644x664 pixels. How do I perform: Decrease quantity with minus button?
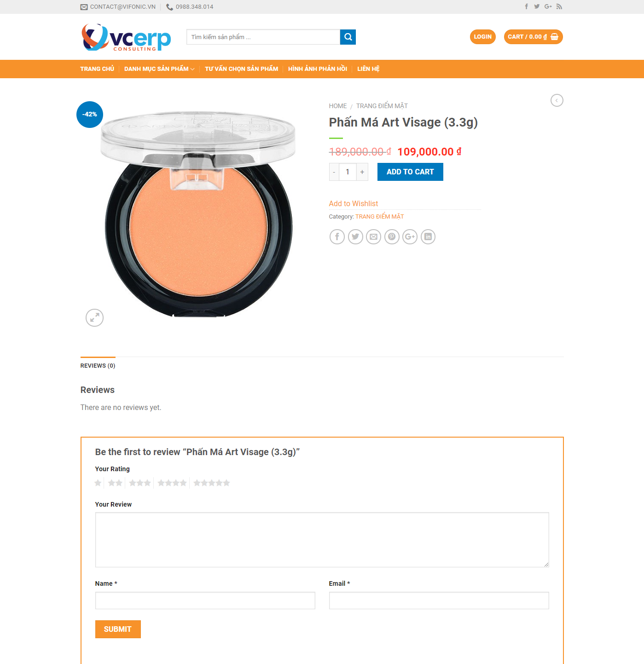tap(334, 172)
